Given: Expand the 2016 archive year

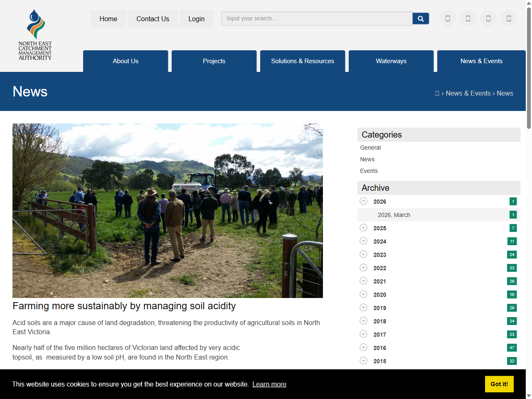Looking at the screenshot, I should (x=363, y=347).
